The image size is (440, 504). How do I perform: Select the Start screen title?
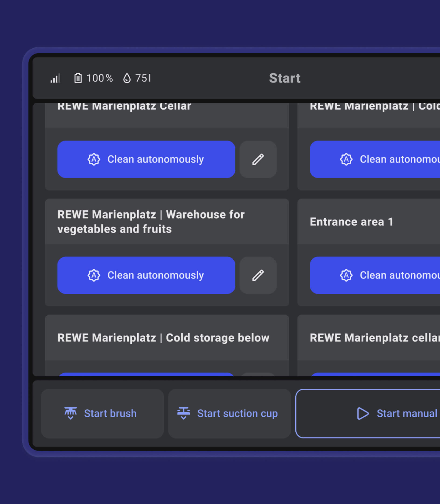pos(285,78)
